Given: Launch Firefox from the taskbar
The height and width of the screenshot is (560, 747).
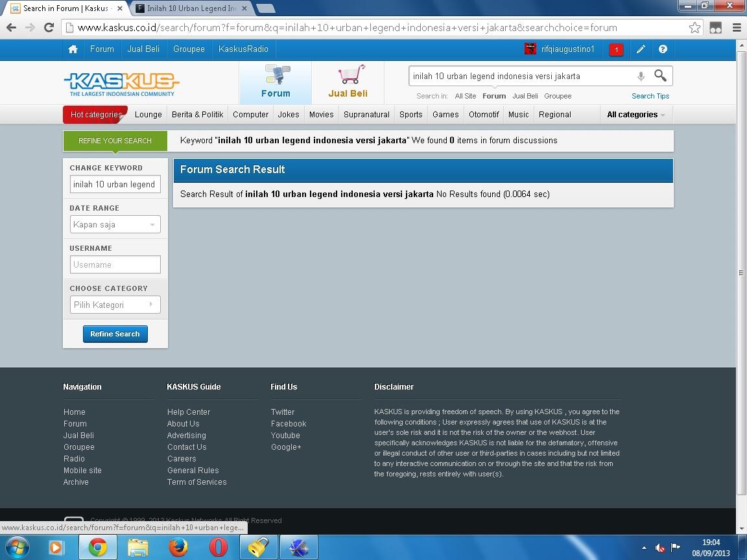Looking at the screenshot, I should point(178,548).
